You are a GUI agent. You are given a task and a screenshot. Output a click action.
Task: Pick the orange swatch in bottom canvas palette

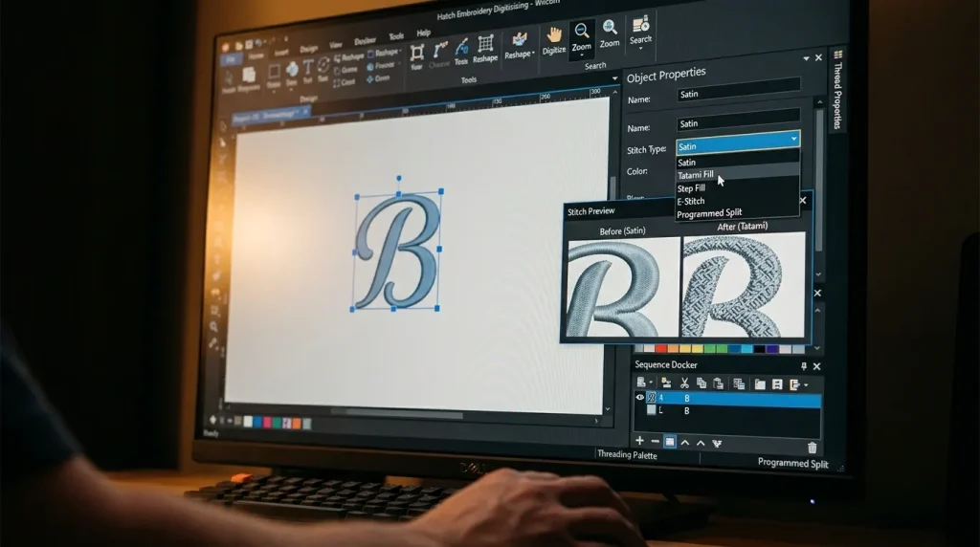297,424
